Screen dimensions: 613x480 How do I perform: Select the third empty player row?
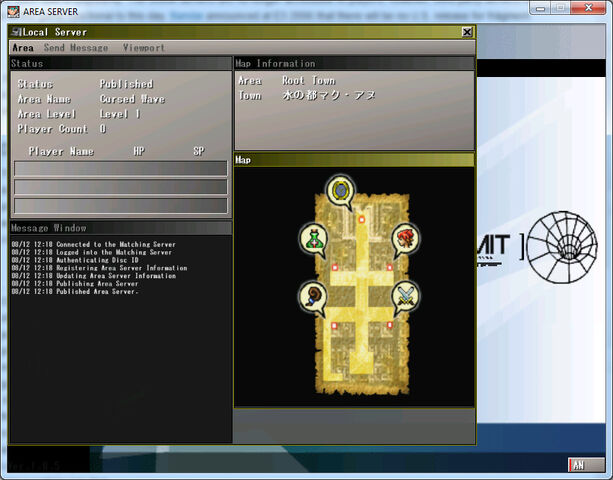[x=121, y=206]
